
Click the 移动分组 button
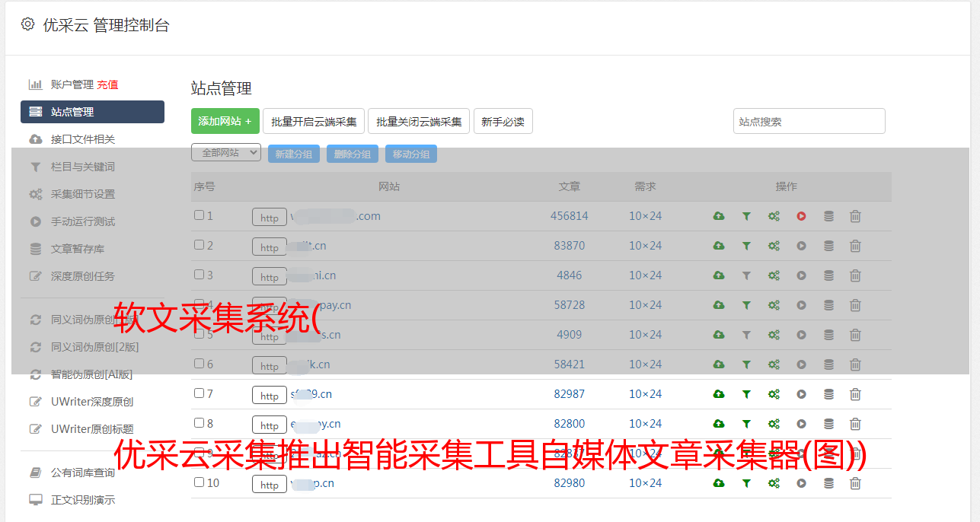point(411,154)
